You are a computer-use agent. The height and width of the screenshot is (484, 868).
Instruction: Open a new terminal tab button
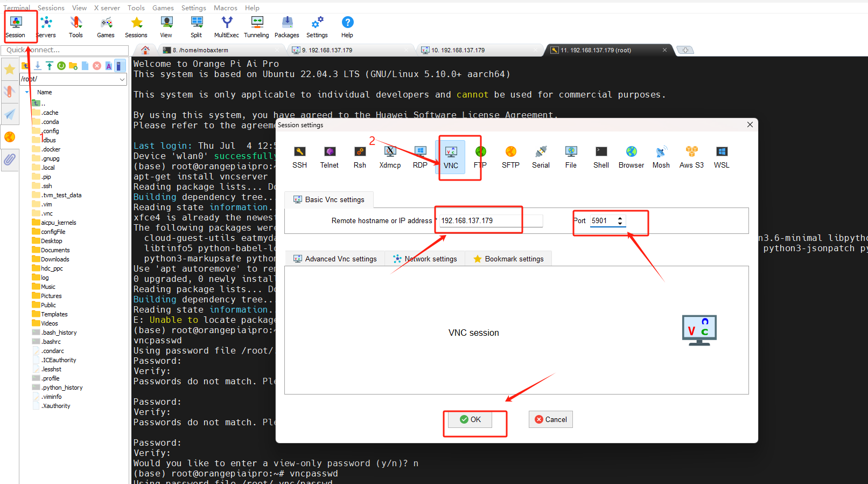pyautogui.click(x=685, y=50)
